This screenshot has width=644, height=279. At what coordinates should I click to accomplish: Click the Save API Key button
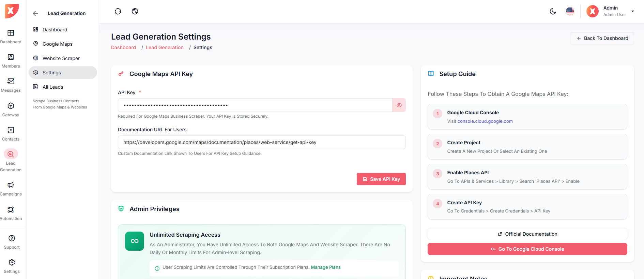tap(381, 179)
